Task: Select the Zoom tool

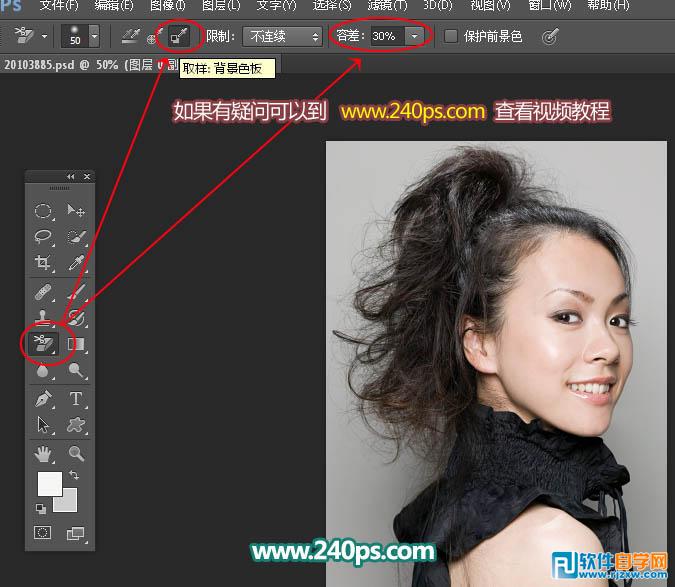Action: pos(76,454)
